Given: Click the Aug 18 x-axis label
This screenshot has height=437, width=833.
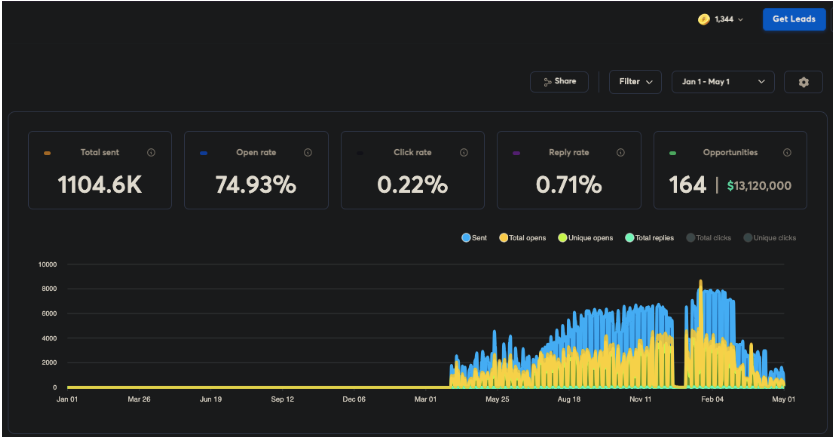Looking at the screenshot, I should click(x=569, y=399).
